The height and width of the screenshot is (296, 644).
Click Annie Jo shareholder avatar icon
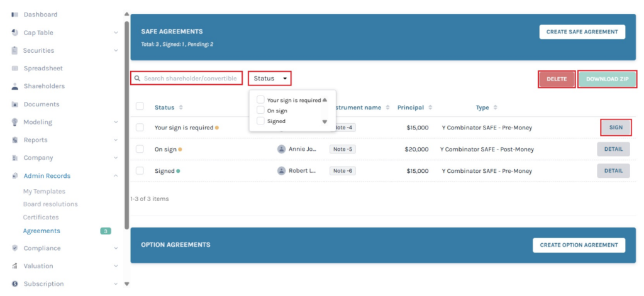(281, 150)
